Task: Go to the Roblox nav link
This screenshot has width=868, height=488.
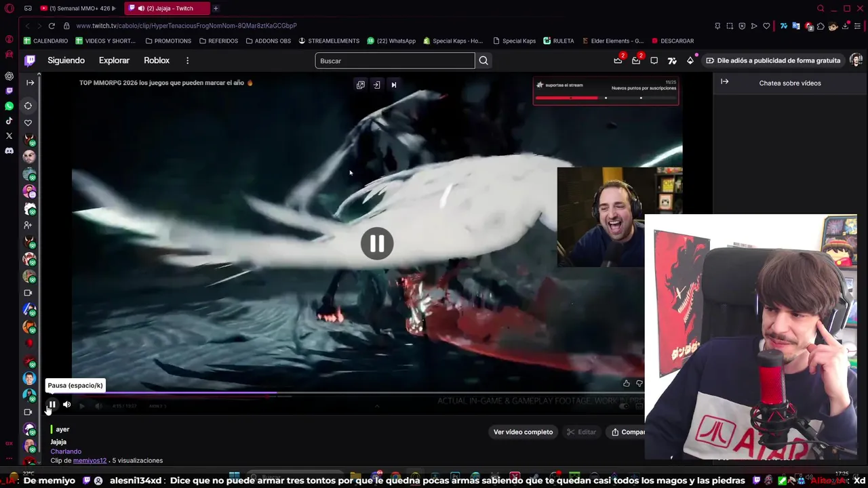Action: (157, 60)
